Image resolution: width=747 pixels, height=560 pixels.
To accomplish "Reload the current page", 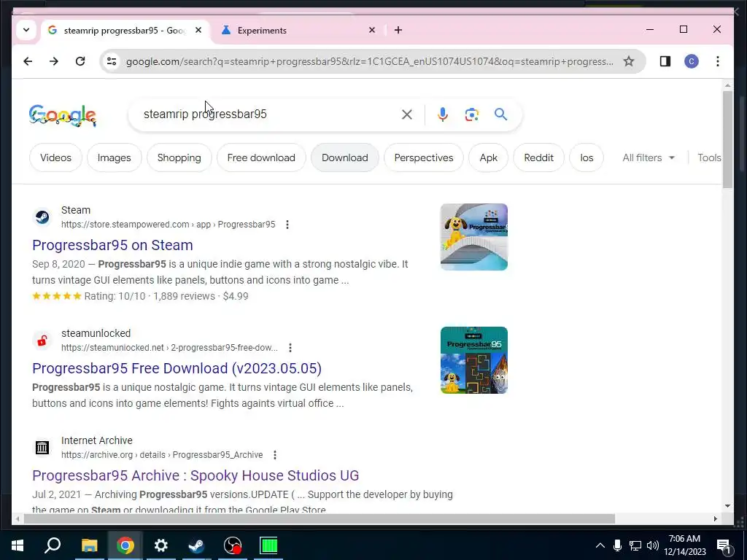I will coord(80,61).
